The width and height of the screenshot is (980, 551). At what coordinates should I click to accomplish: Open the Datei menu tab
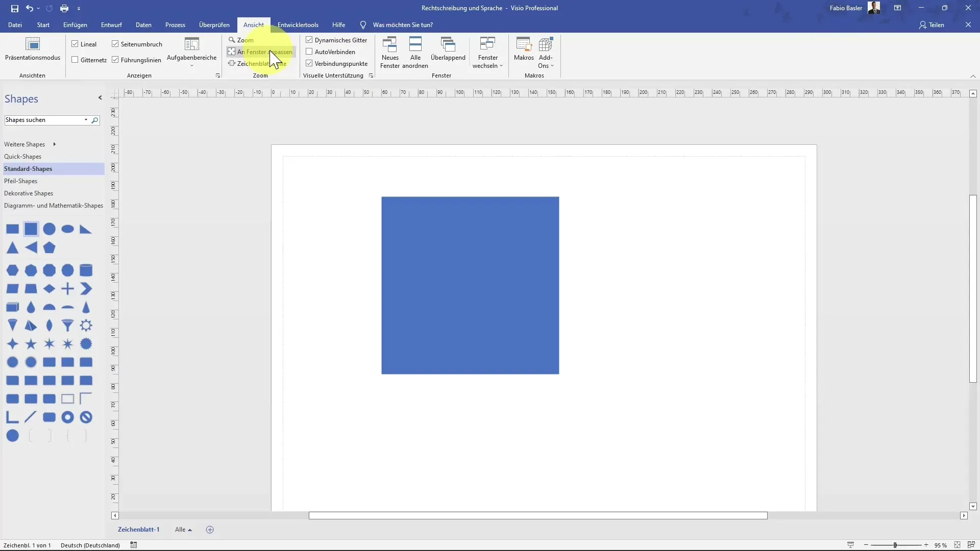pos(15,25)
